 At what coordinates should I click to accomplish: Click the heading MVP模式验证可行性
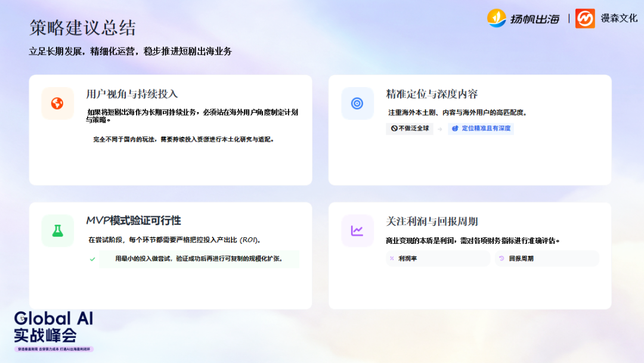(x=134, y=221)
